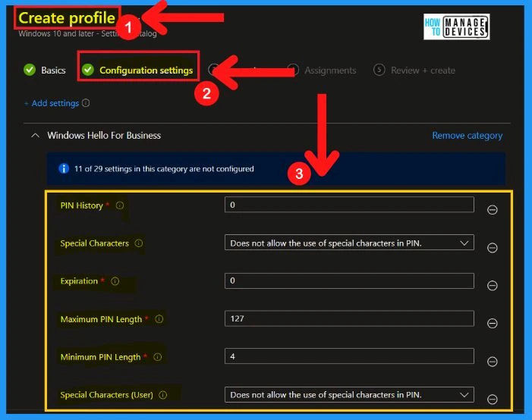
Task: Click the Remove category link
Action: [467, 136]
